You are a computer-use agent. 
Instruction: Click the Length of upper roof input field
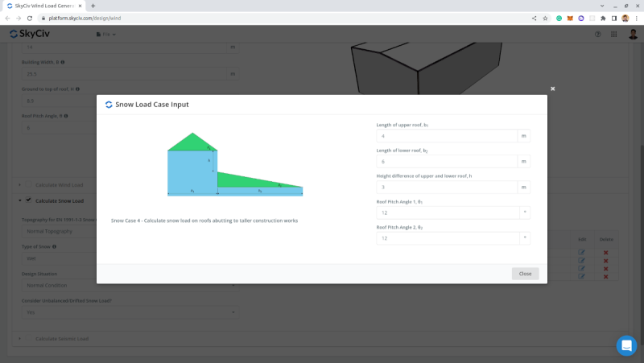(446, 136)
